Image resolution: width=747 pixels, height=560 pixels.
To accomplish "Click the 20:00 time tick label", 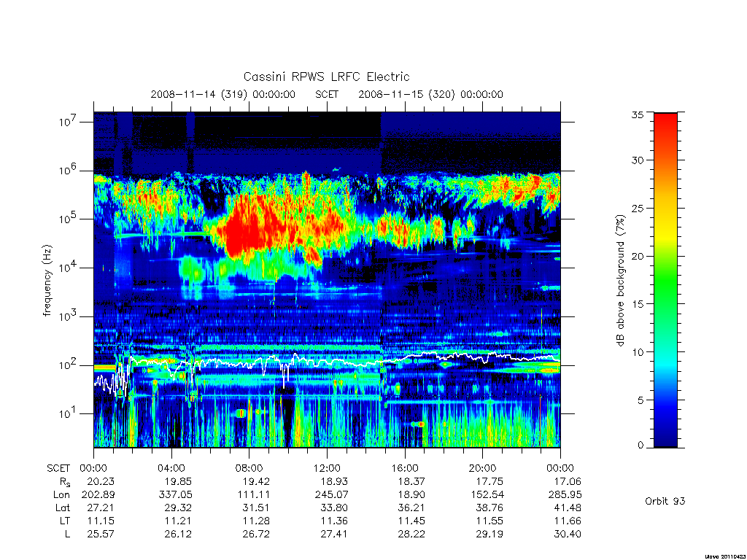I will click(x=483, y=469).
